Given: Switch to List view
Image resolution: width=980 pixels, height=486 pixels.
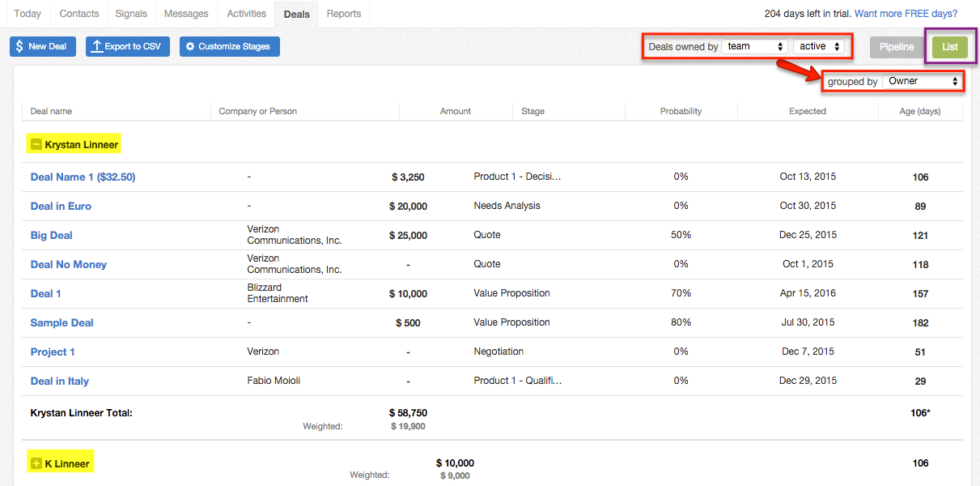Looking at the screenshot, I should point(950,47).
